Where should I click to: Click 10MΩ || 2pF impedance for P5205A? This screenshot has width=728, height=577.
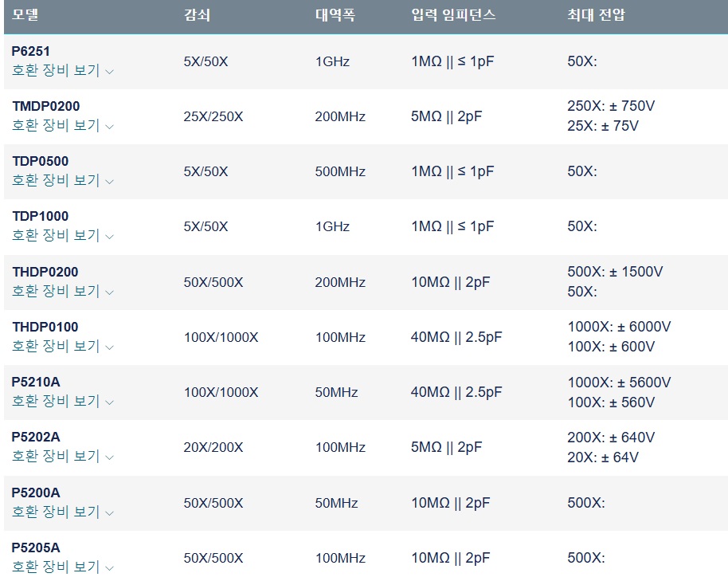[x=450, y=558]
